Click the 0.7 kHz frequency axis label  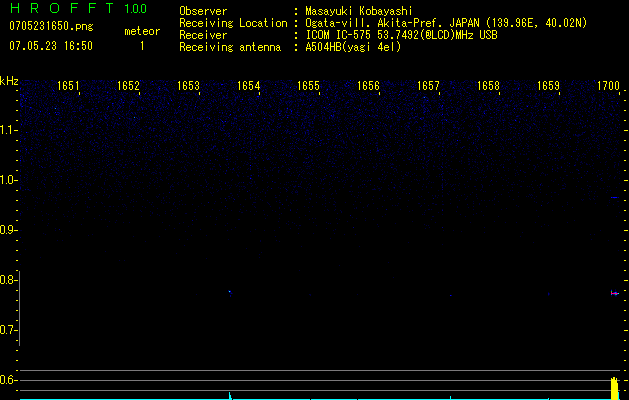[x=8, y=330]
